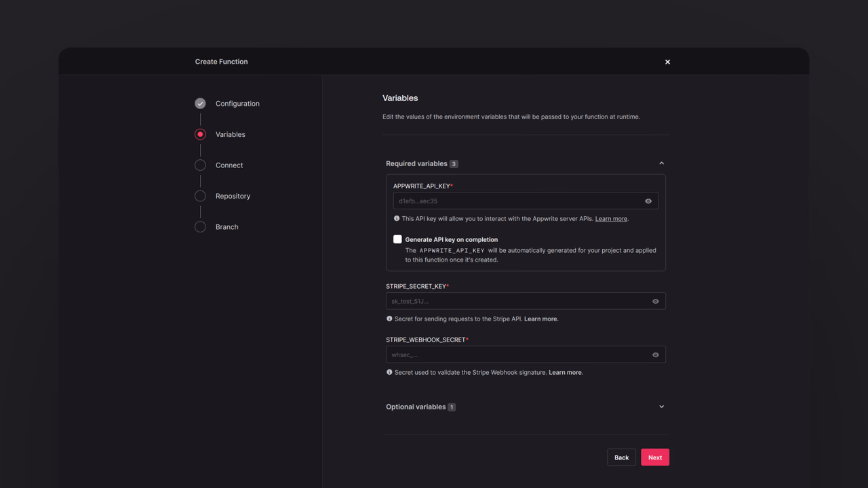Screen dimensions: 868x488
Task: Reveal the STRIPE_WEBHOOK_SECRET value with eye icon
Action: pyautogui.click(x=656, y=355)
